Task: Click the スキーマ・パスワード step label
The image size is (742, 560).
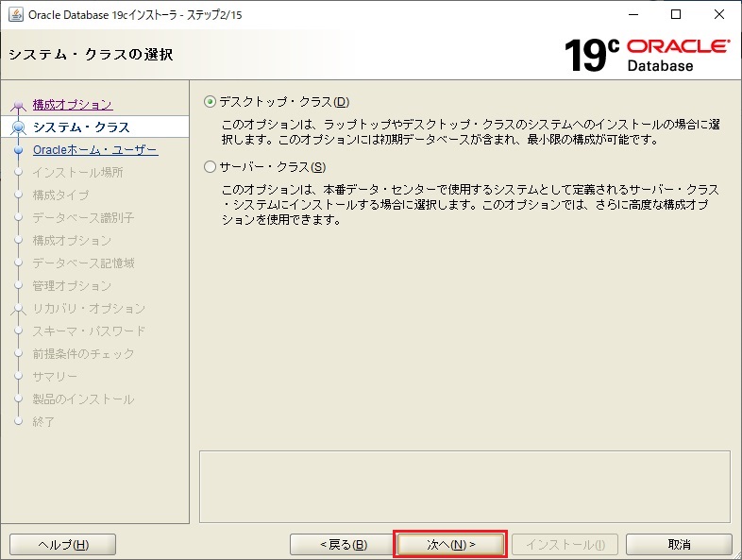Action: (x=89, y=331)
